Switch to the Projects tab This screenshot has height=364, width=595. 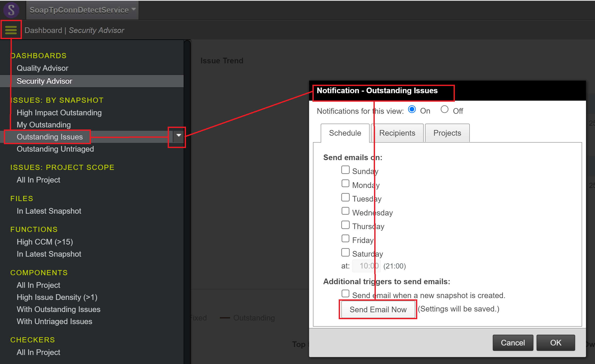pyautogui.click(x=447, y=133)
